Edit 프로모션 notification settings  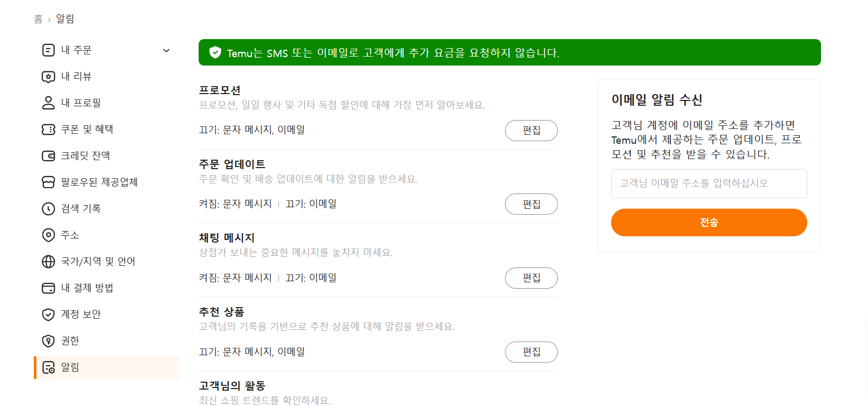[x=531, y=131]
